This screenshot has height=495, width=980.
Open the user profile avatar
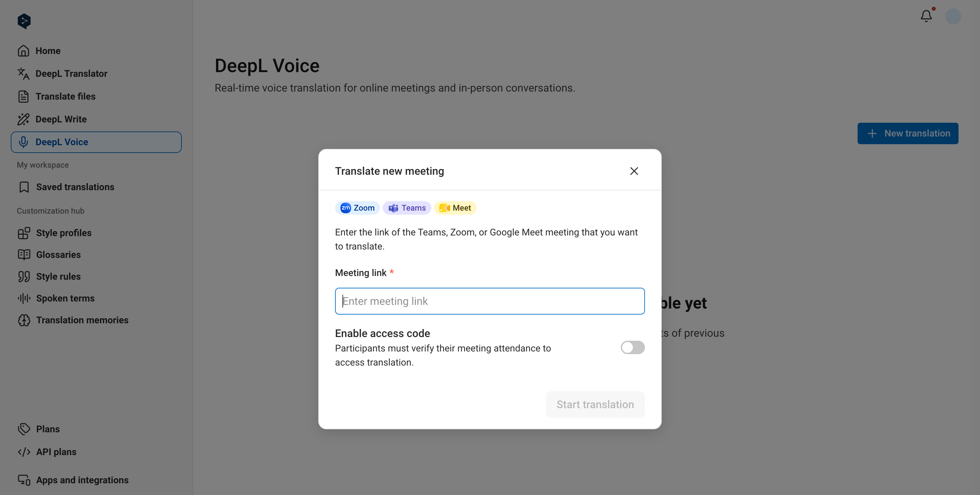pyautogui.click(x=953, y=16)
